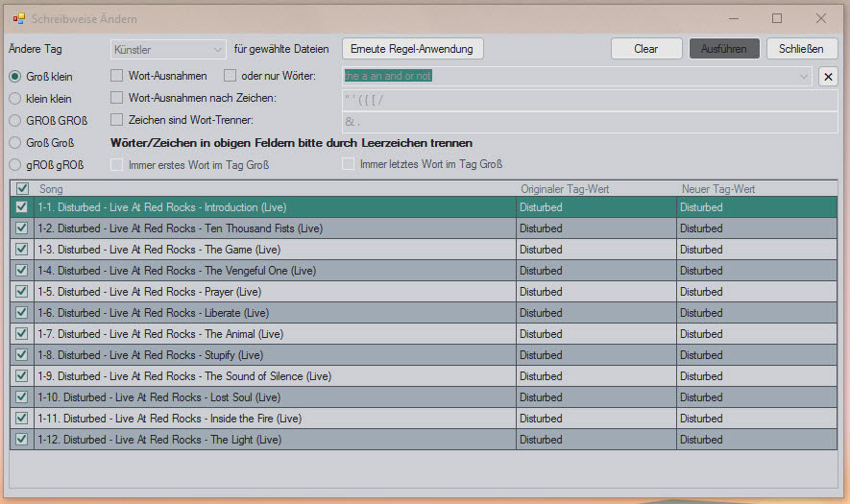850x504 pixels.
Task: Open the Künstler tag dropdown
Action: click(x=169, y=50)
